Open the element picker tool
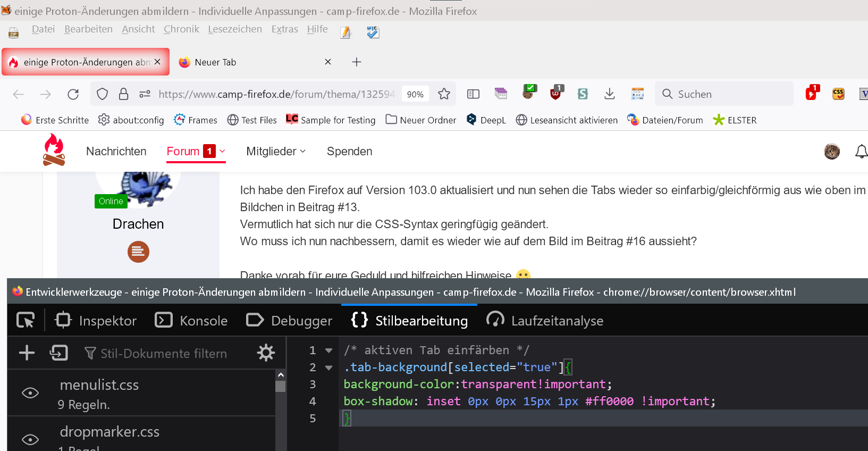This screenshot has height=451, width=868. point(26,320)
